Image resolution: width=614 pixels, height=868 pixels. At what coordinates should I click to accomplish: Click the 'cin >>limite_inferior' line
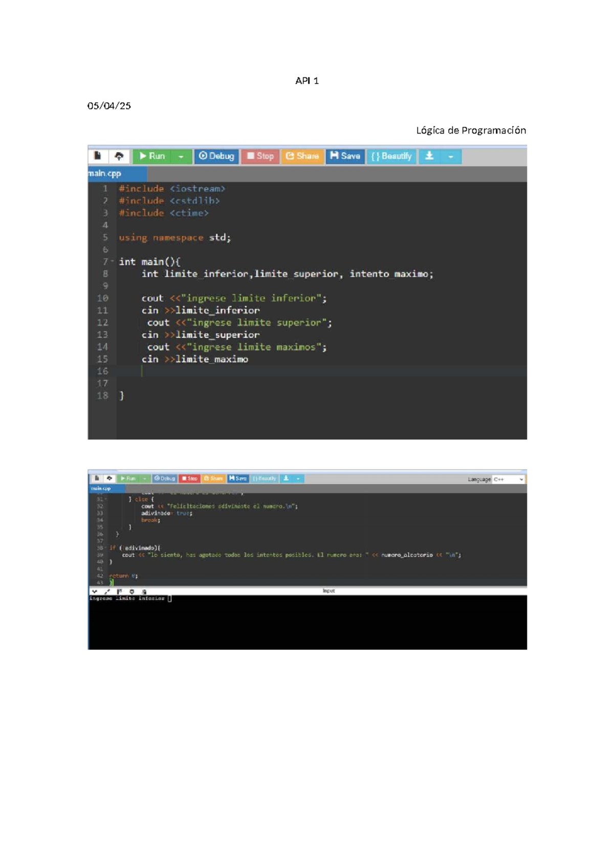pos(201,311)
